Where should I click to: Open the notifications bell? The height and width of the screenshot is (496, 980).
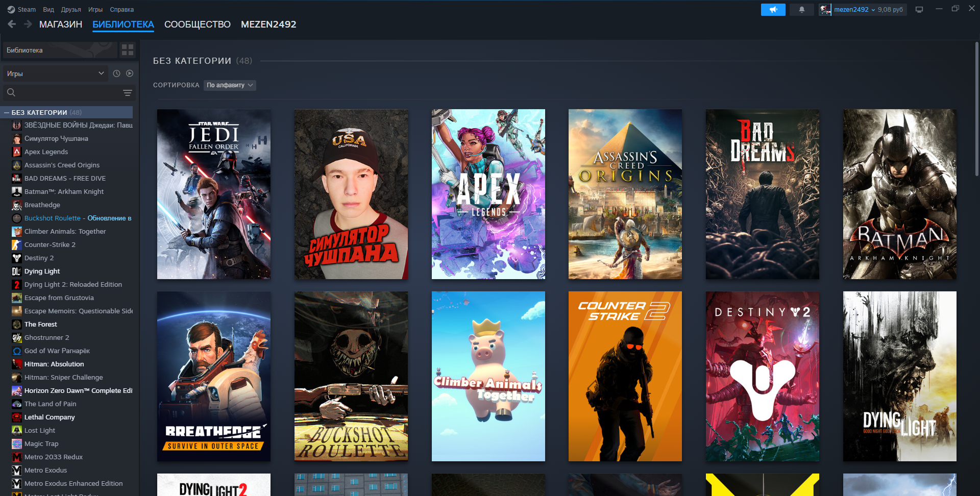click(x=802, y=10)
